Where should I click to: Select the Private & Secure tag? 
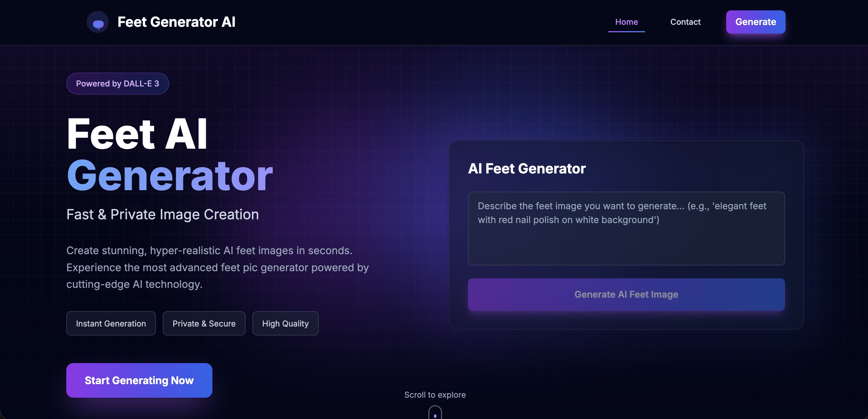(204, 323)
